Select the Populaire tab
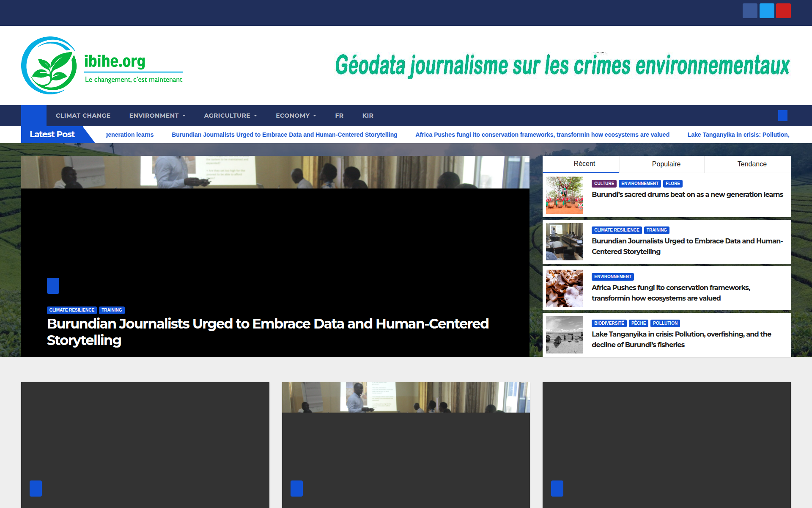 (x=662, y=164)
